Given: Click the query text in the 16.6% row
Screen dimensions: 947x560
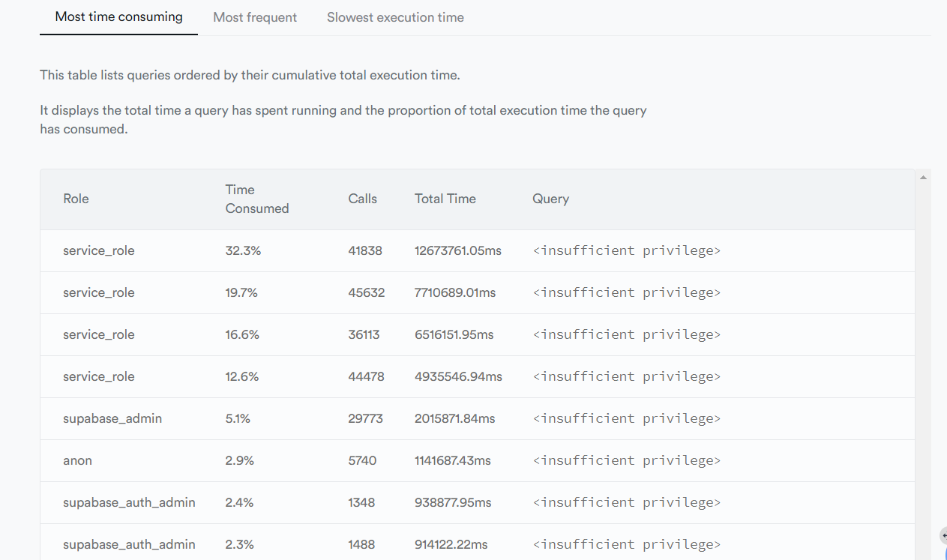Looking at the screenshot, I should [626, 334].
